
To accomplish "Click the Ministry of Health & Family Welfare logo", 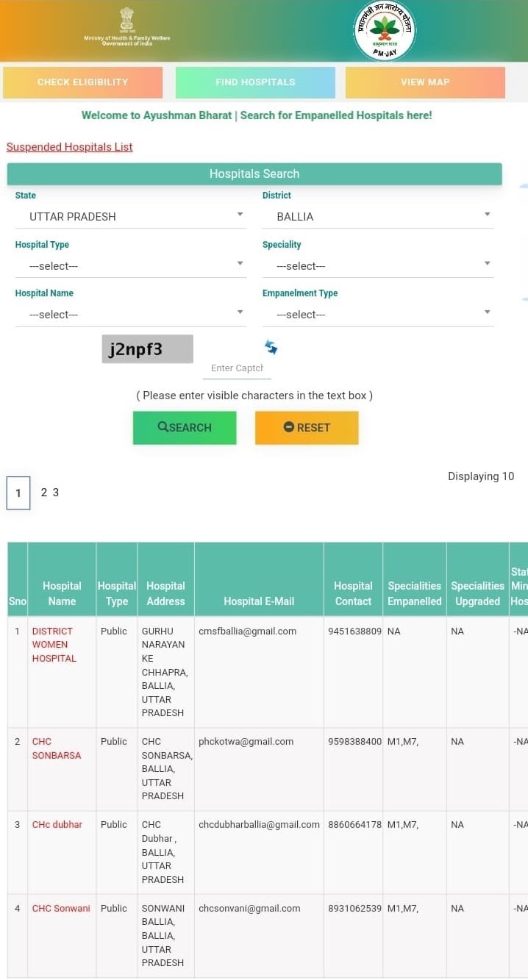I will click(x=126, y=29).
